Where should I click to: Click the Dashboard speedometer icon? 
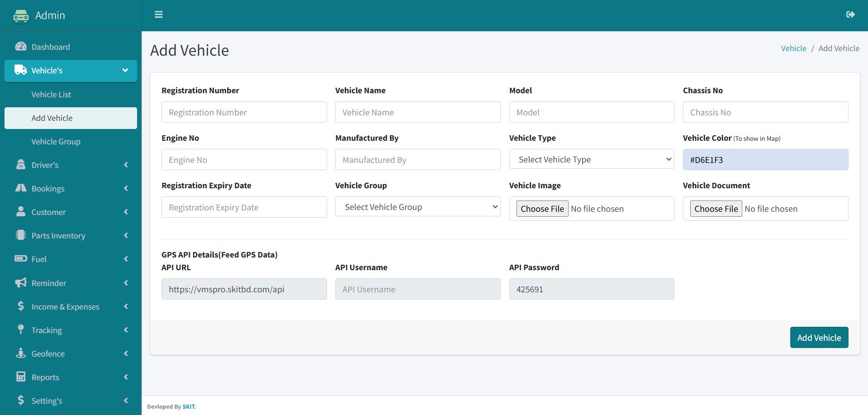point(21,47)
